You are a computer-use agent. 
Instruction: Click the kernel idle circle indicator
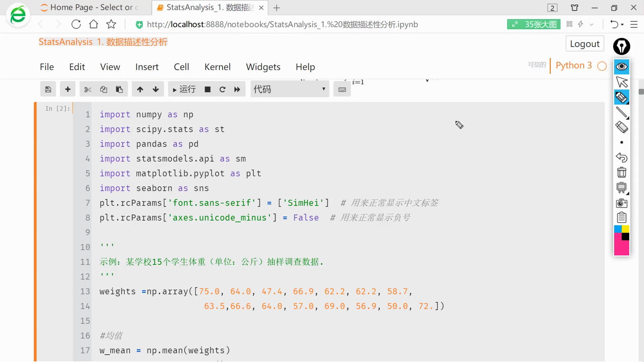coord(602,66)
